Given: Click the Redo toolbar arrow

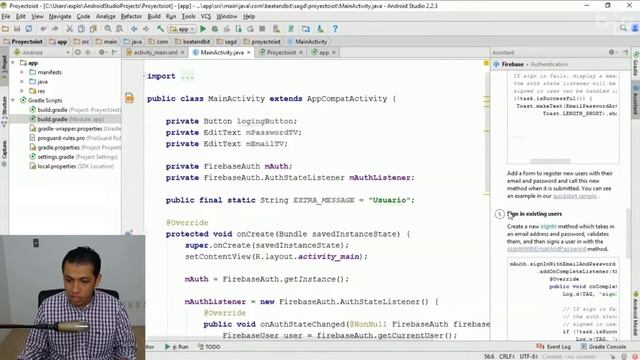Looking at the screenshot, I should click(55, 29).
